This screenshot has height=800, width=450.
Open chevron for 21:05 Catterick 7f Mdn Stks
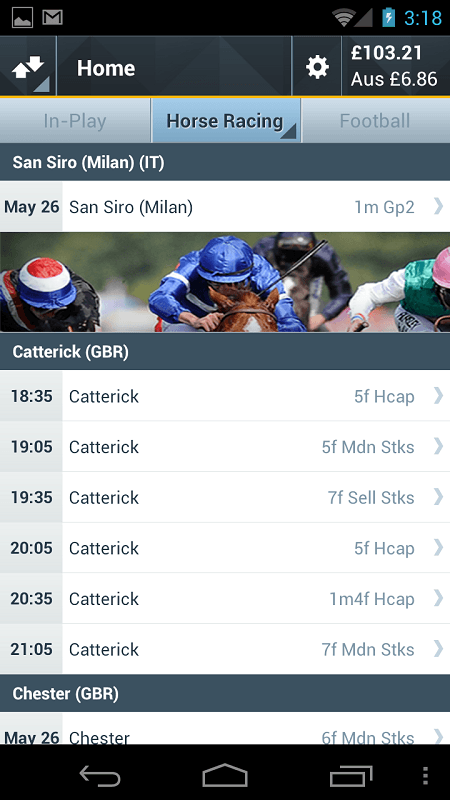click(438, 648)
